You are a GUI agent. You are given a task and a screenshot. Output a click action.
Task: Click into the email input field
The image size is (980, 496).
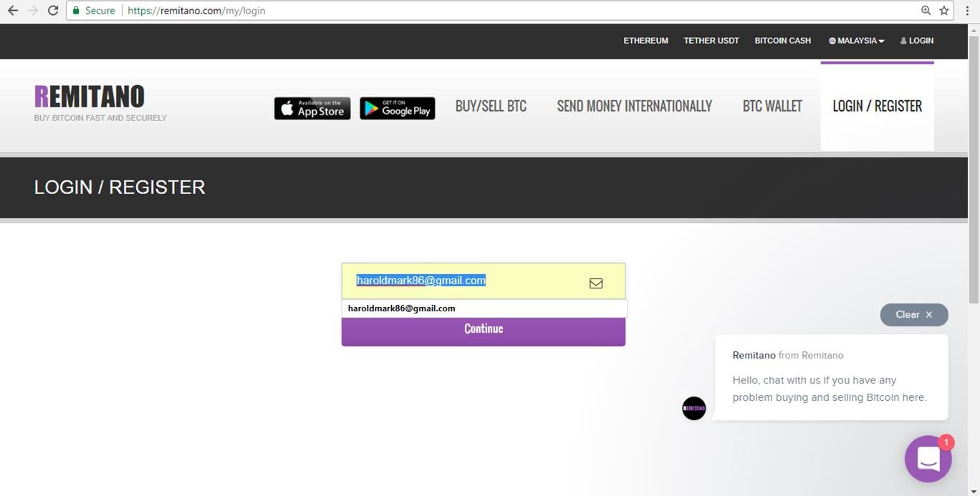click(484, 281)
